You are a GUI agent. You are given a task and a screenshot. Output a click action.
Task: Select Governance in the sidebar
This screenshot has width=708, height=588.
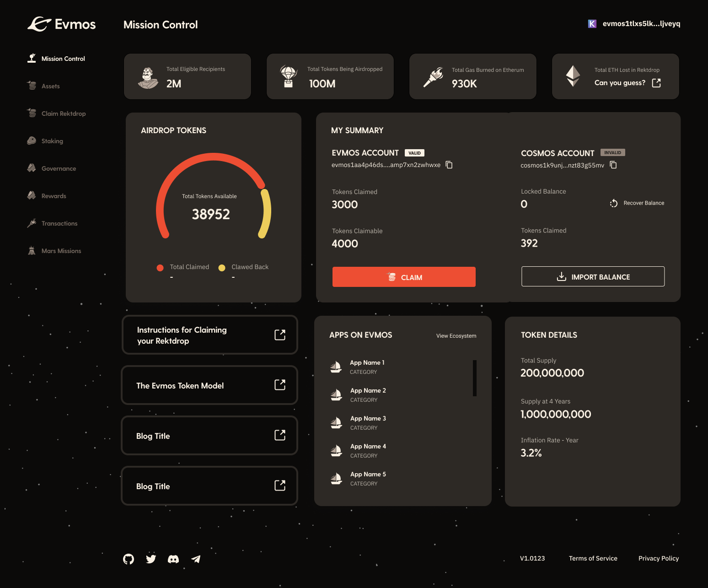[x=59, y=168]
